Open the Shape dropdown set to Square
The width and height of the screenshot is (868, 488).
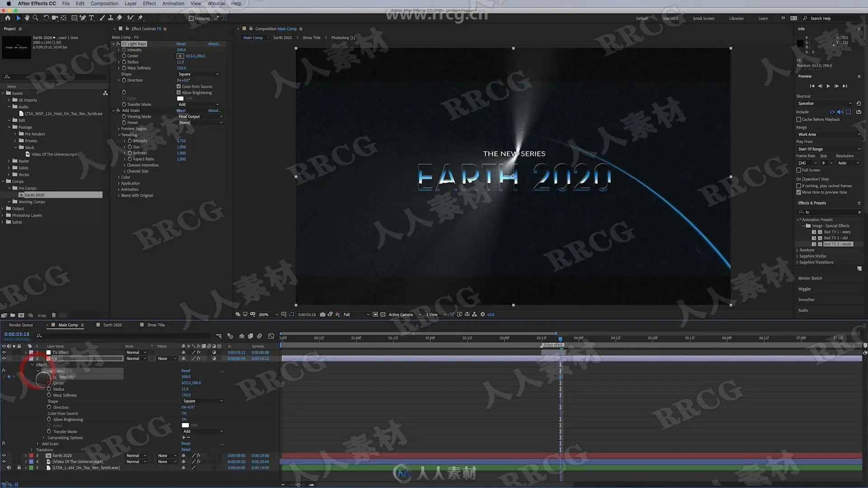point(198,74)
